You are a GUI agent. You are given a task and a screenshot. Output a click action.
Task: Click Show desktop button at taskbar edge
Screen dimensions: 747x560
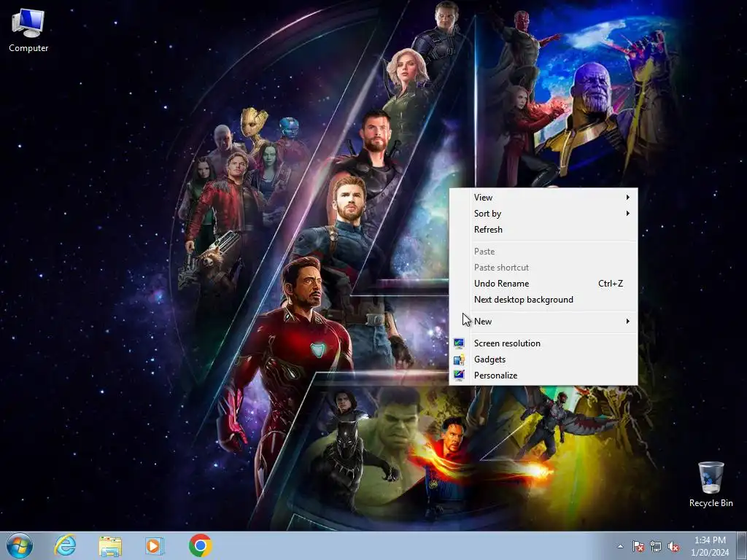click(743, 546)
